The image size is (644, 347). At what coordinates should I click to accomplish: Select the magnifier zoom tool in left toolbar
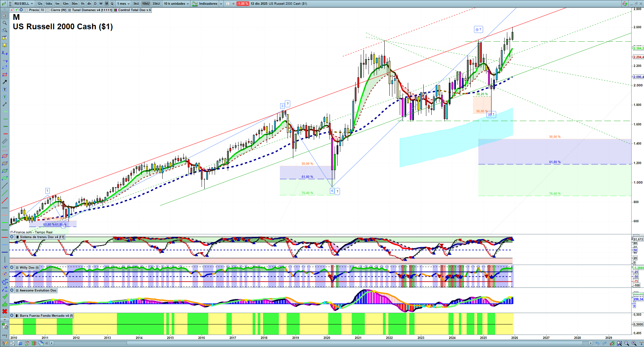click(x=5, y=23)
